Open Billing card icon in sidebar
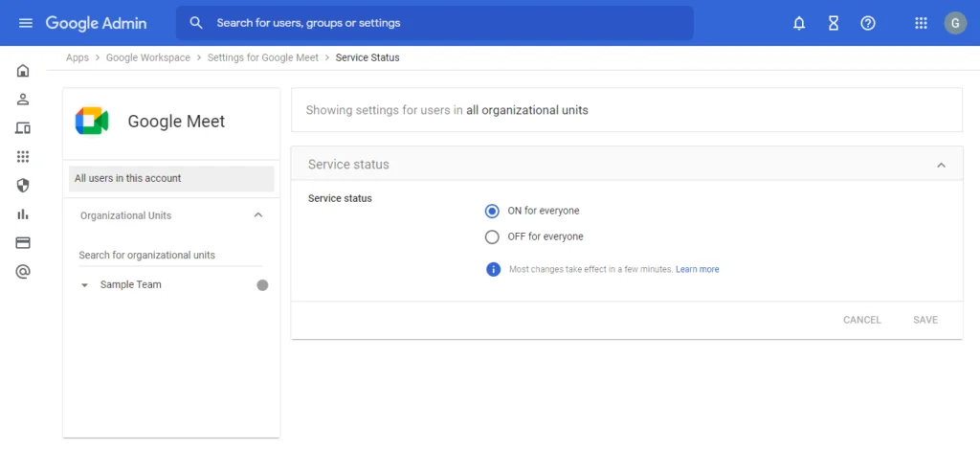This screenshot has width=980, height=449. pyautogui.click(x=23, y=242)
